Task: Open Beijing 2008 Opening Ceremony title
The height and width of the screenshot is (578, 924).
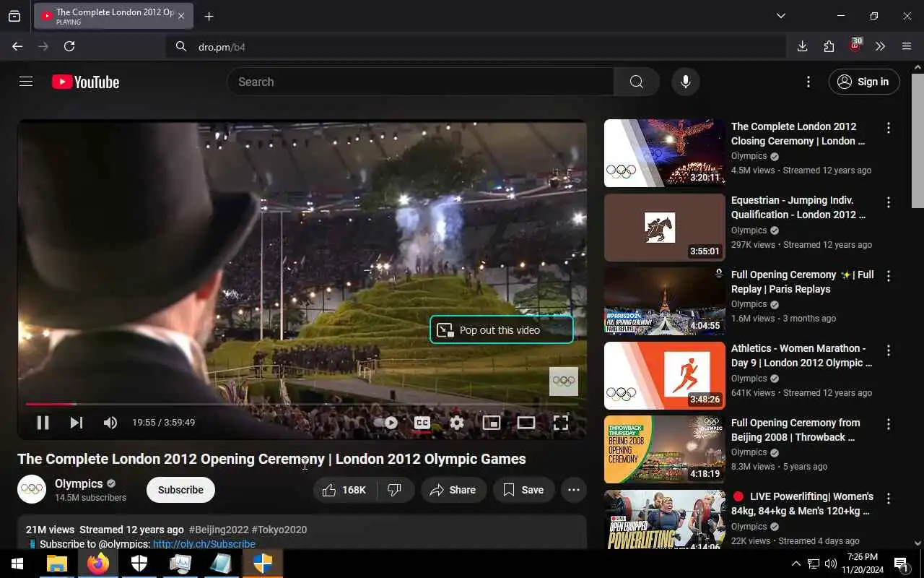Action: (796, 430)
